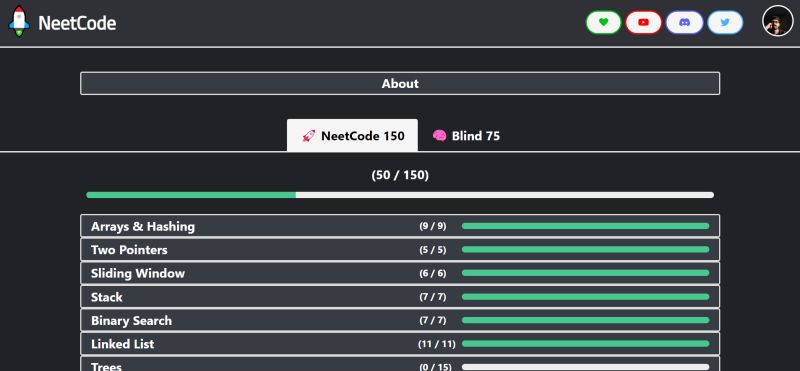Open the Discord icon button

coord(685,22)
